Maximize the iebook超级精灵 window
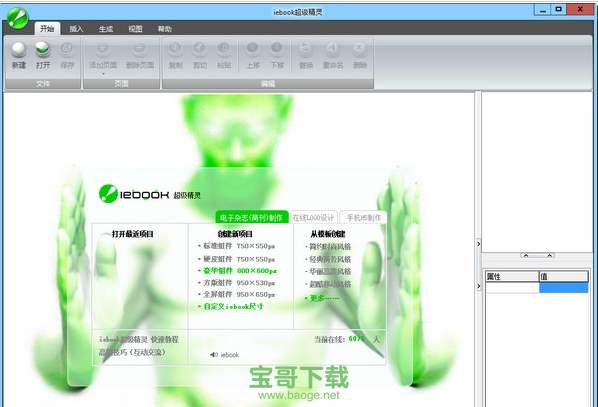 (x=559, y=10)
